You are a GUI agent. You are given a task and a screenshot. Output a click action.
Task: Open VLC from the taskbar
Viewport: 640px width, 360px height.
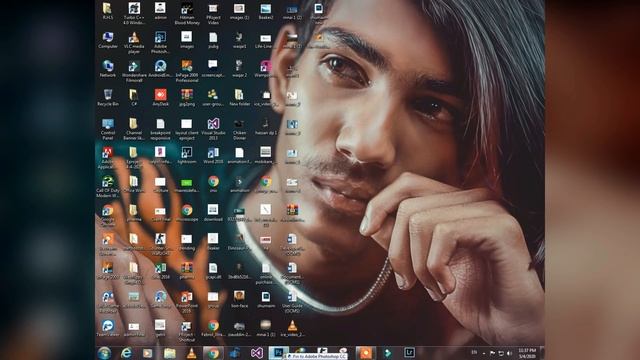(x=191, y=353)
